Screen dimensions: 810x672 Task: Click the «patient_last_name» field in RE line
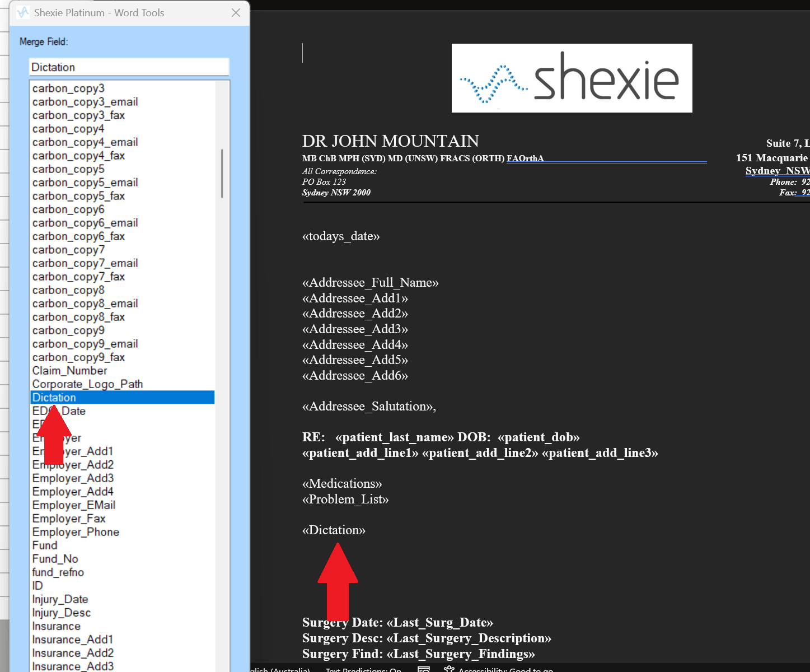[395, 437]
